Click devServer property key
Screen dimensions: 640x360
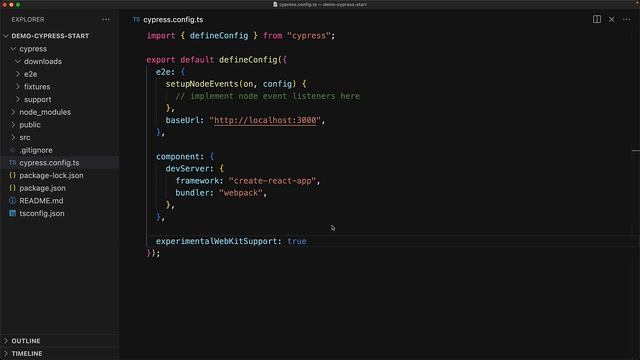pos(187,168)
